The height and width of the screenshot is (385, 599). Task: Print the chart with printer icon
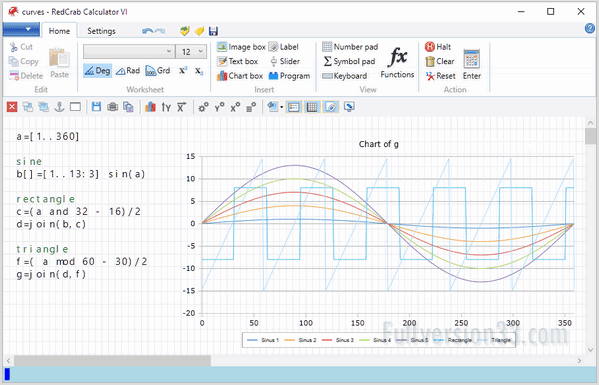click(x=112, y=107)
